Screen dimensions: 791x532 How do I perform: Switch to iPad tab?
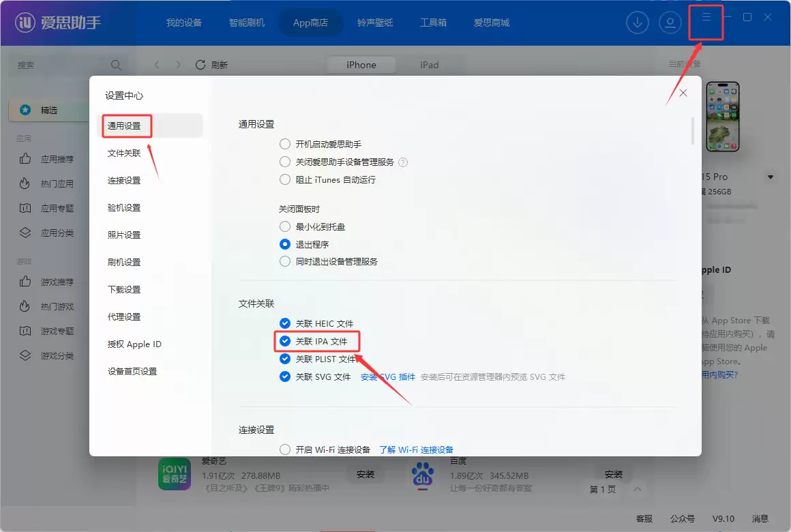pyautogui.click(x=430, y=65)
